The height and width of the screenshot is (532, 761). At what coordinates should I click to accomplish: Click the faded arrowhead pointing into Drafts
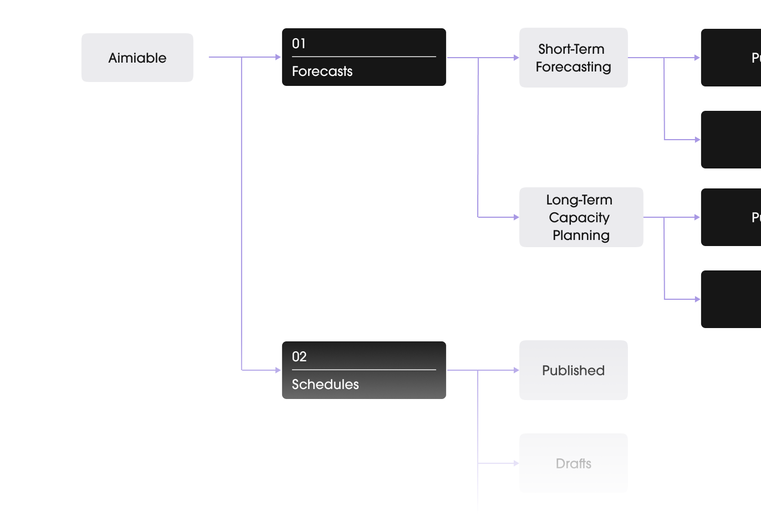coord(516,463)
